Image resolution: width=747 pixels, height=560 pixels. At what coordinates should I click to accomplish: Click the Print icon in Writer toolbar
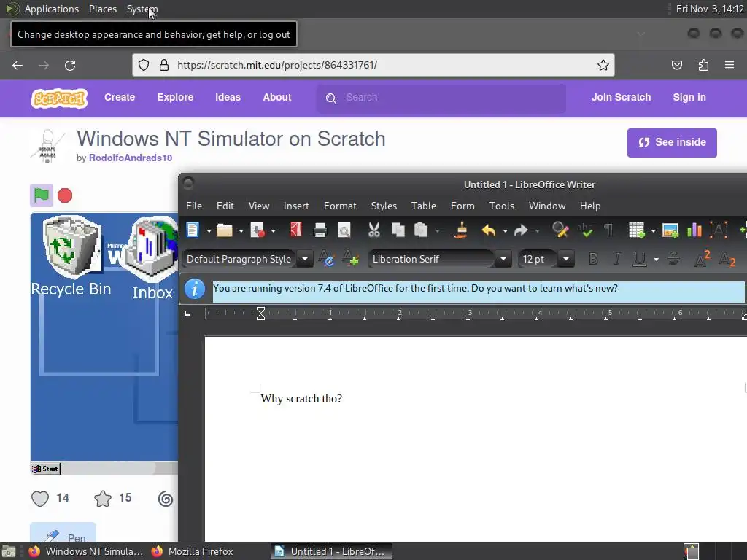pyautogui.click(x=320, y=230)
